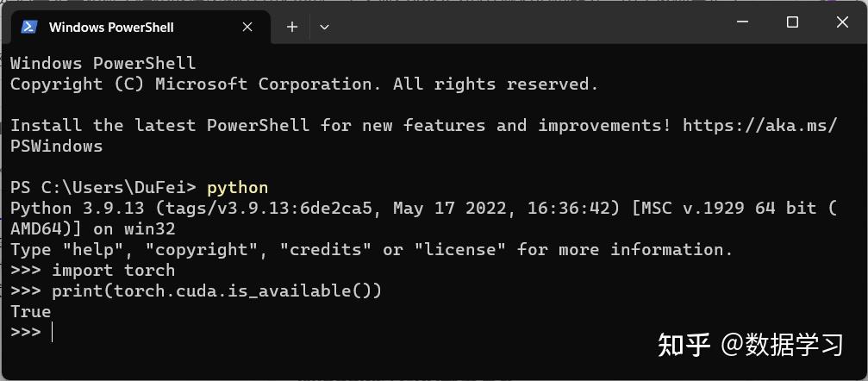The height and width of the screenshot is (381, 868).
Task: Minimize the terminal window
Action: coord(743,23)
